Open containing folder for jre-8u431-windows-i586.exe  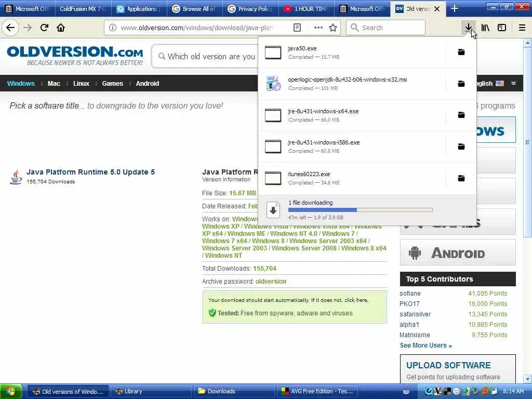pos(461,147)
